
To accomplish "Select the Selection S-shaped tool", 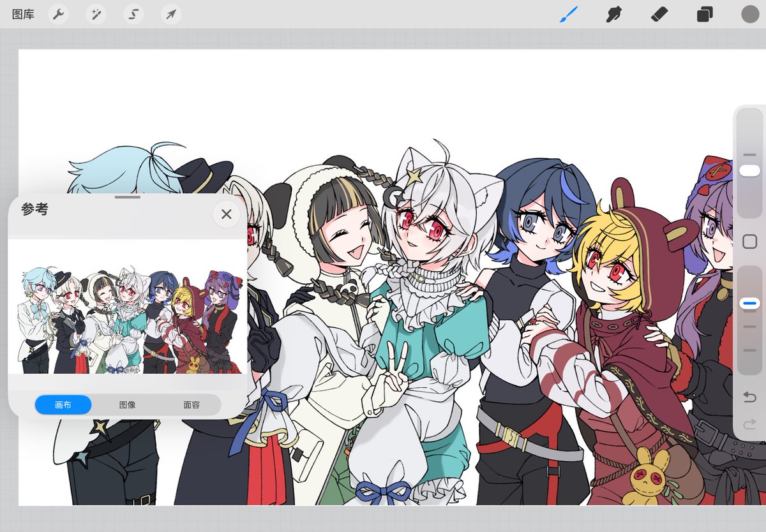I will click(x=133, y=14).
